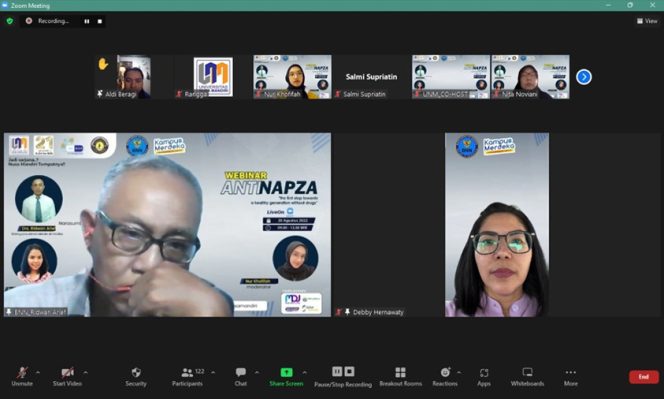This screenshot has height=399, width=664.
Task: Open Whiteboards
Action: 527,376
